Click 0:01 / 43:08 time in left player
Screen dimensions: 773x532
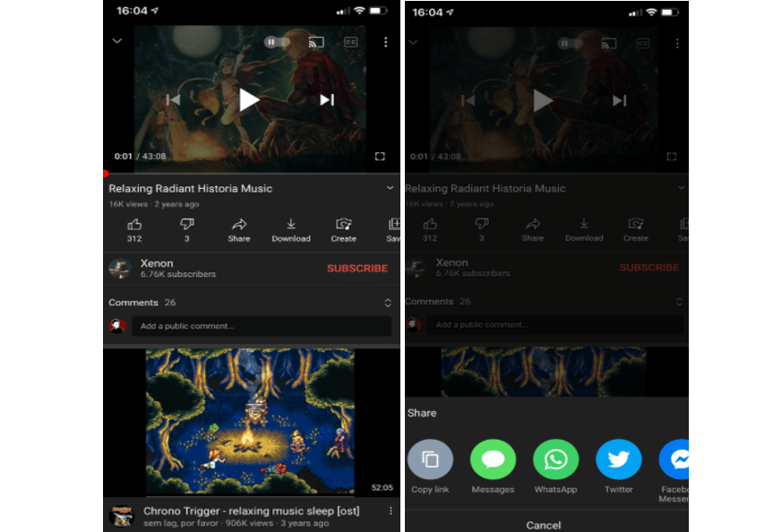[140, 157]
